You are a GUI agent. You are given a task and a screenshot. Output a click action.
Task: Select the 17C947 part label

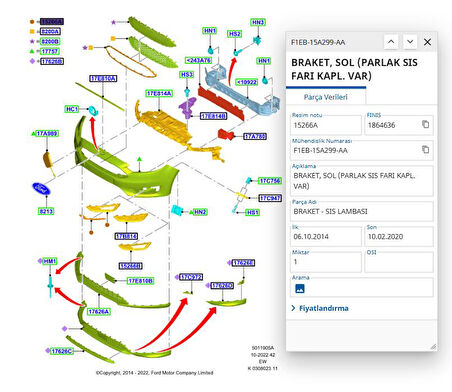tap(270, 198)
